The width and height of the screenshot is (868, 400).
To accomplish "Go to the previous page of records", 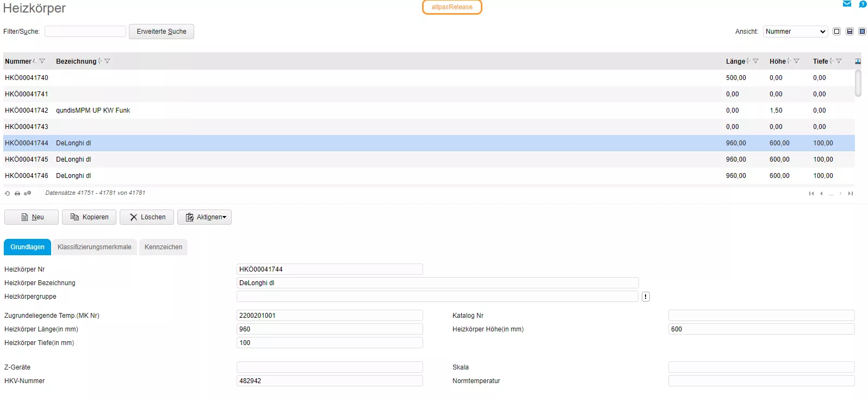I will [821, 193].
